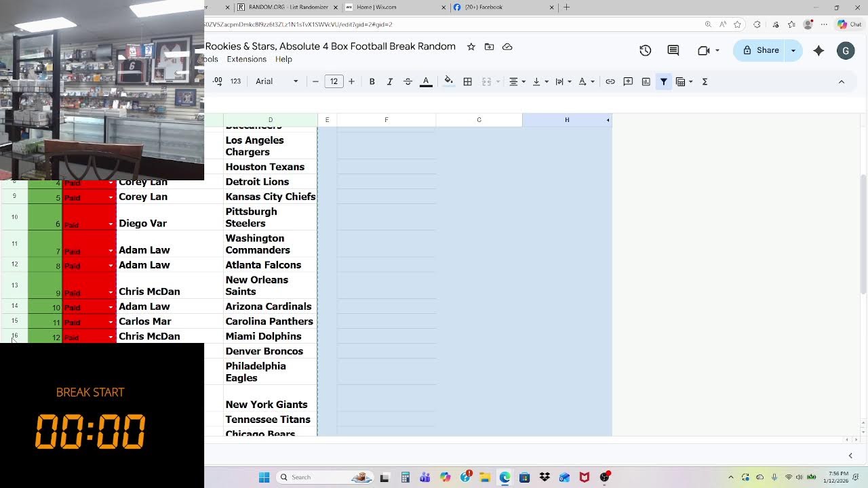Click the Kansas City Chiefs cell
The height and width of the screenshot is (488, 868).
(x=271, y=197)
